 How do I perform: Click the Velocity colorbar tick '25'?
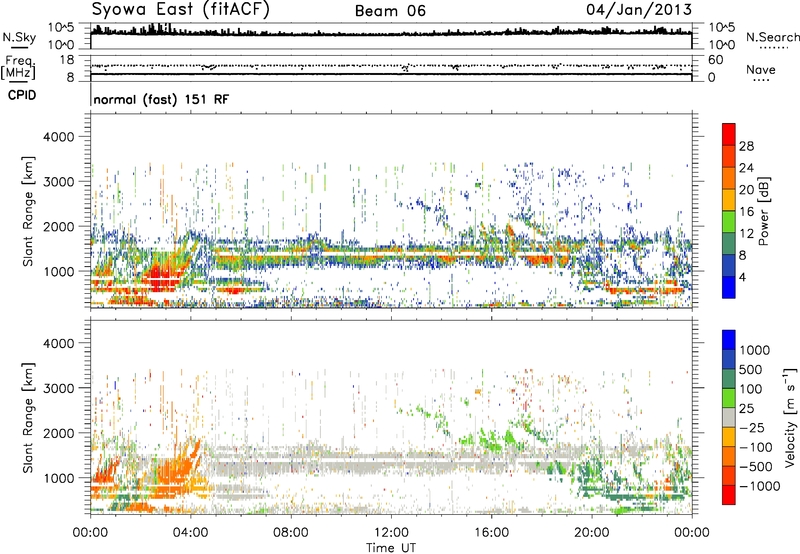coord(747,408)
